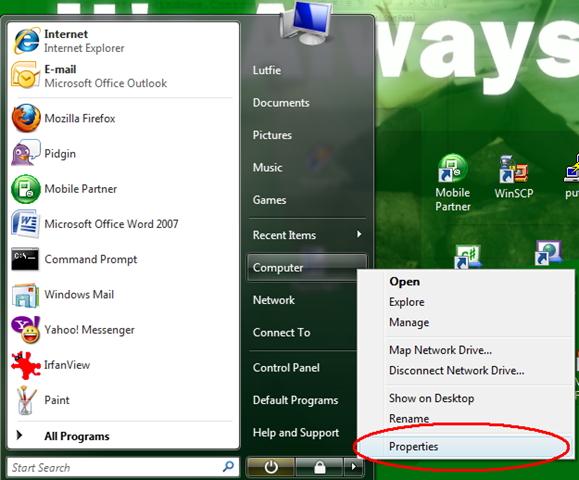Open Default Programs
Viewport: 579px width, 480px height.
pos(295,400)
